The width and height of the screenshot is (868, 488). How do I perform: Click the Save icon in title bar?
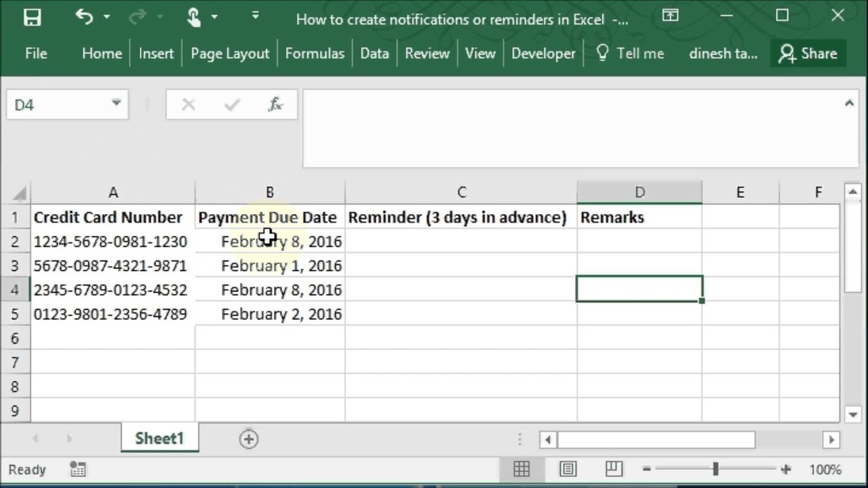click(x=32, y=18)
